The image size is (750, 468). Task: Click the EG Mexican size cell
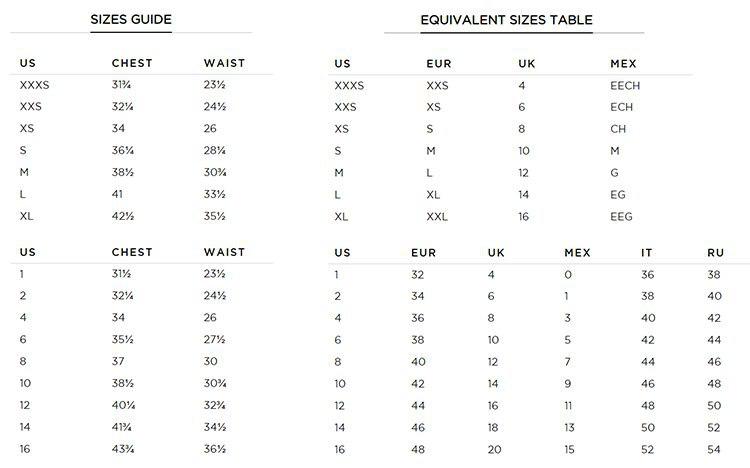tap(618, 195)
